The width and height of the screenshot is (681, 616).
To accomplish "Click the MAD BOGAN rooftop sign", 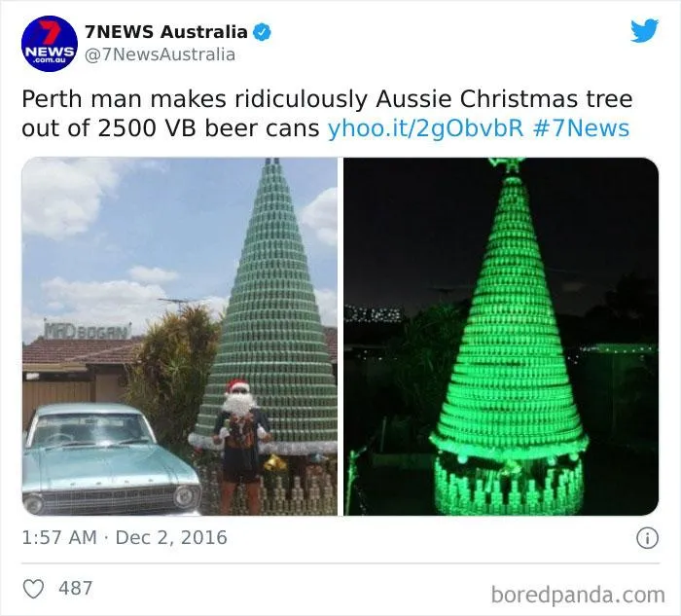I will [x=88, y=331].
